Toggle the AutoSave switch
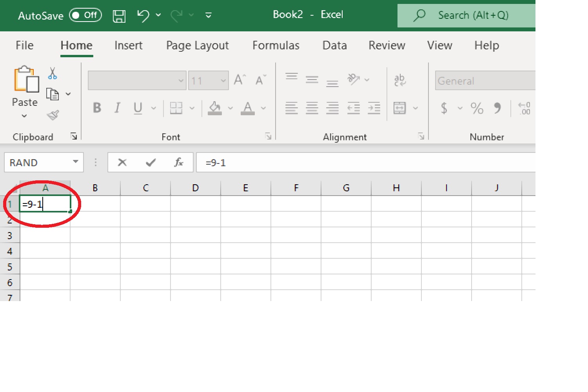The width and height of the screenshot is (588, 392). point(85,15)
